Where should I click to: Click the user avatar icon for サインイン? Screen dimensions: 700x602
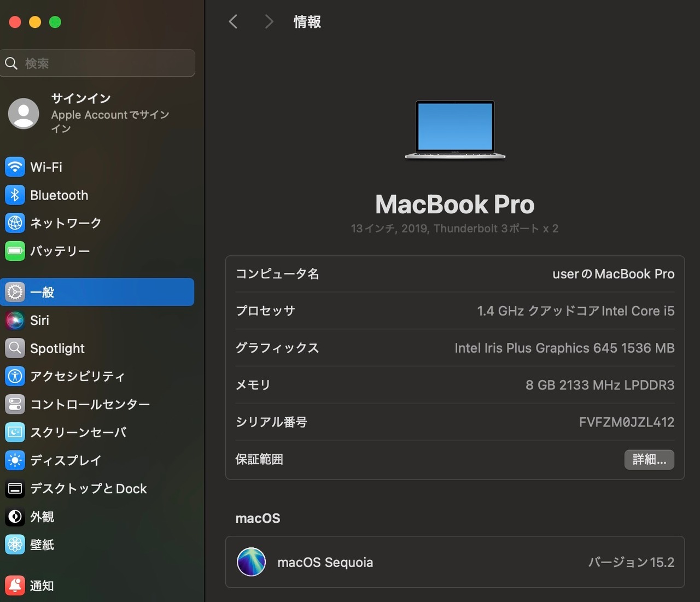point(24,114)
